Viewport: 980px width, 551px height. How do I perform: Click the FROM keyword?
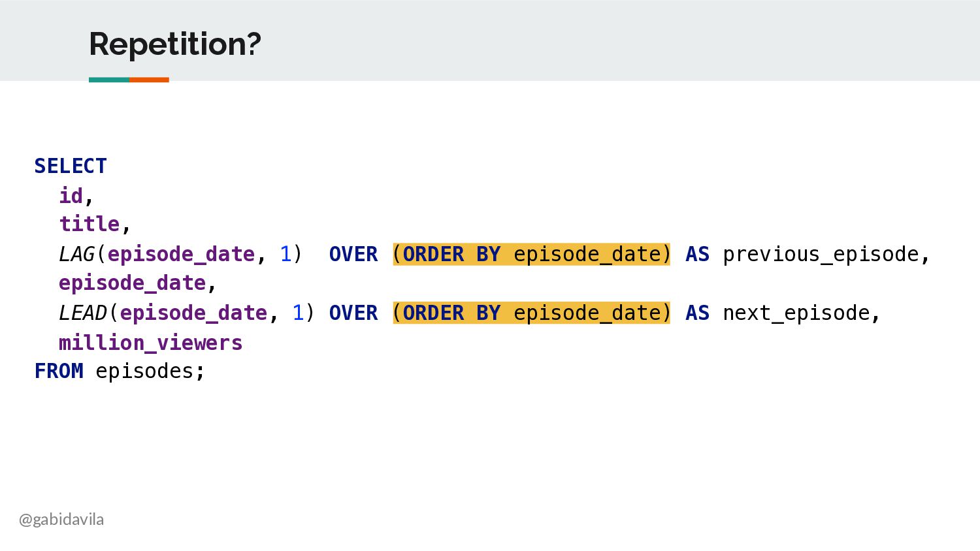pos(59,371)
